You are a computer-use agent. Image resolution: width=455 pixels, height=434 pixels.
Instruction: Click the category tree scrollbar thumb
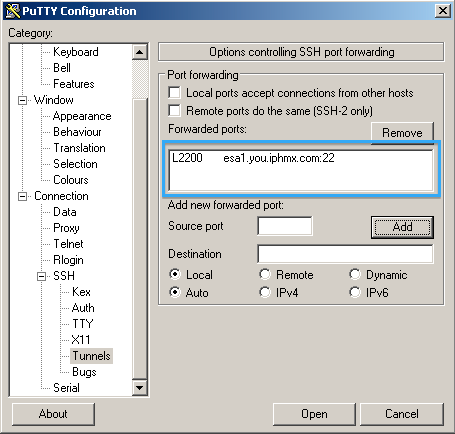pos(140,238)
